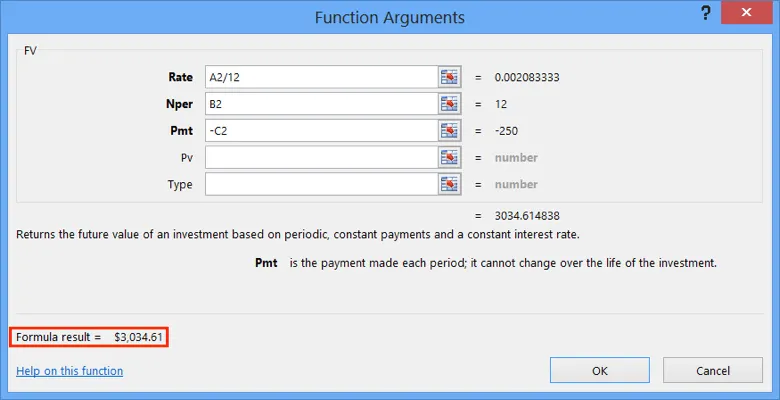Click the empty Type input field
This screenshot has height=400, width=780.
(319, 184)
